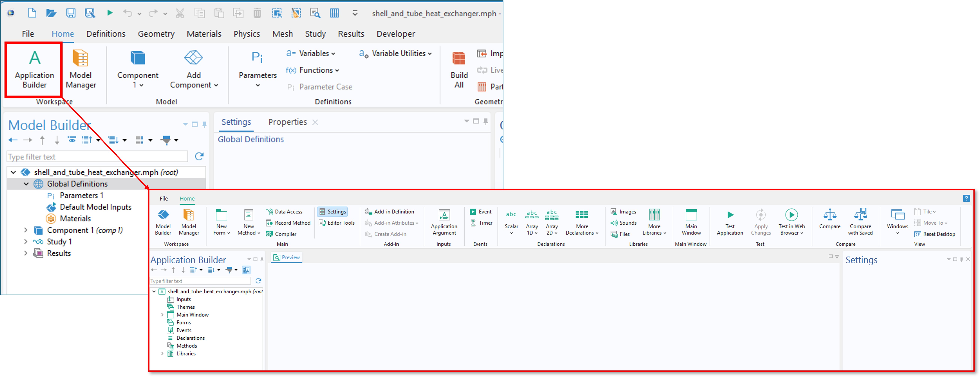Open the Geometry ribbon tab
The height and width of the screenshot is (377, 980).
pos(156,34)
